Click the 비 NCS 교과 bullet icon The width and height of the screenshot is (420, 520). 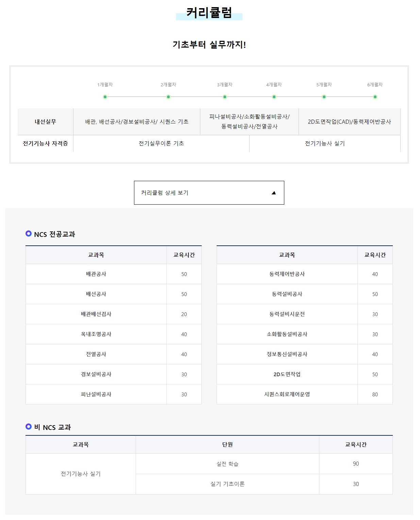coord(29,427)
